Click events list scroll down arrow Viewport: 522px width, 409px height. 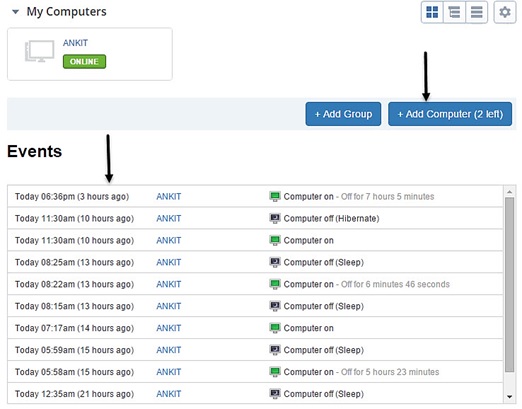(x=509, y=397)
